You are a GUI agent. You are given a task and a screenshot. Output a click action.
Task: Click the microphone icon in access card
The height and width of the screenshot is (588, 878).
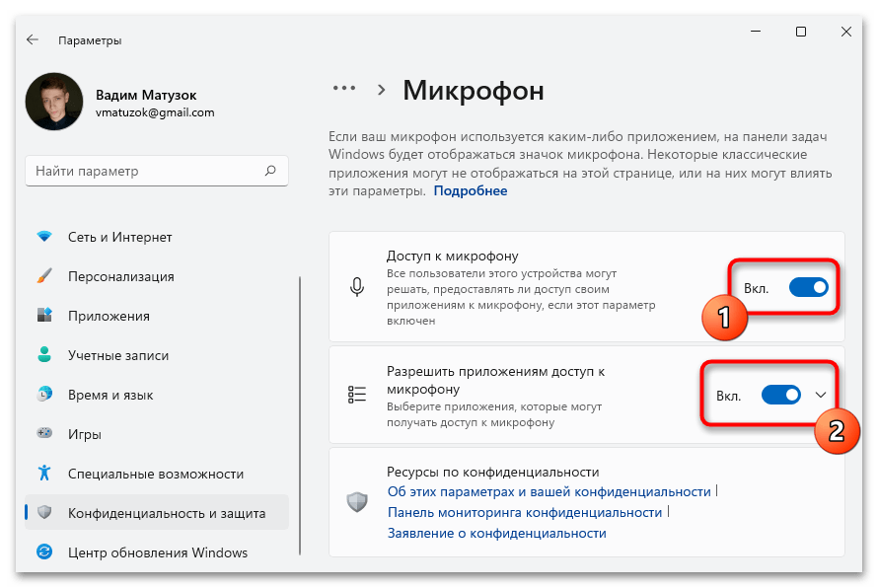click(357, 287)
